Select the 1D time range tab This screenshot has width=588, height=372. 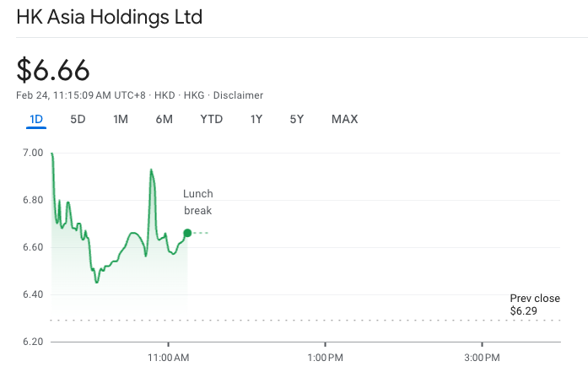click(x=36, y=119)
